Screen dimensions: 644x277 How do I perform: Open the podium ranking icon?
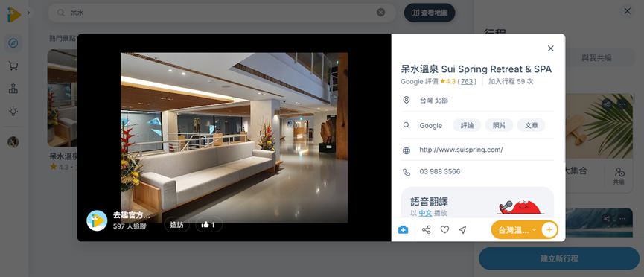point(13,89)
